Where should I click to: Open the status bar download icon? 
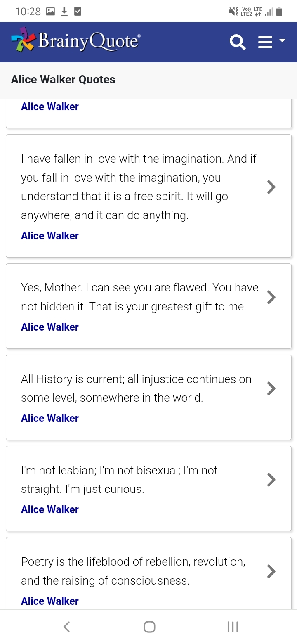pyautogui.click(x=64, y=12)
